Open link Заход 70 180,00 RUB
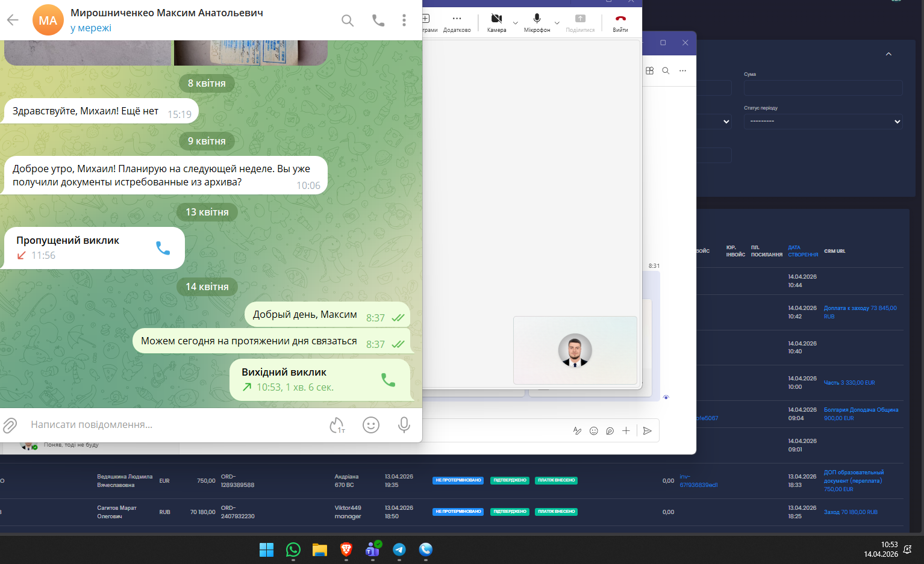This screenshot has height=564, width=924. coord(851,512)
